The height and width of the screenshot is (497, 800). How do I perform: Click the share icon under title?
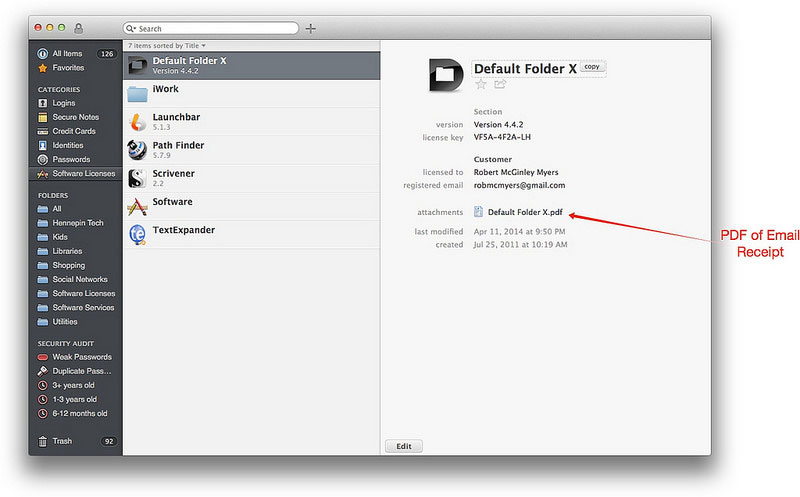(x=499, y=84)
